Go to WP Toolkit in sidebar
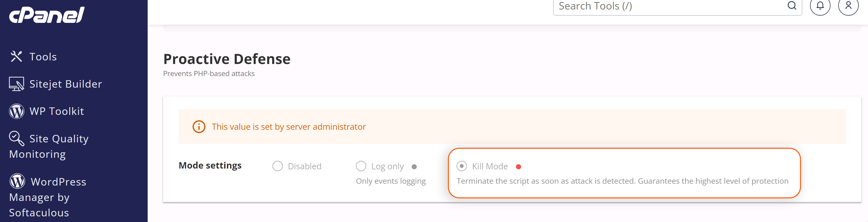This screenshot has height=222, width=868. pyautogui.click(x=56, y=111)
